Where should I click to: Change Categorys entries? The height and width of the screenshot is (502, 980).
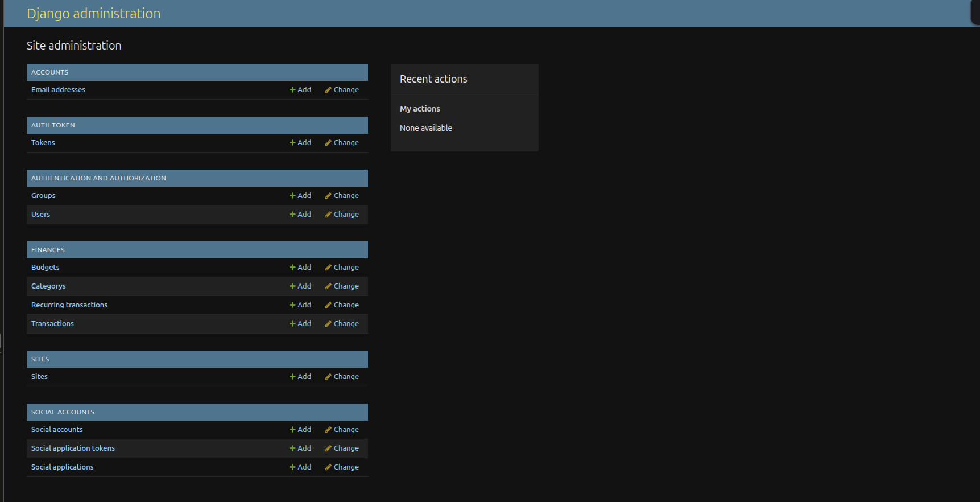[x=342, y=286]
